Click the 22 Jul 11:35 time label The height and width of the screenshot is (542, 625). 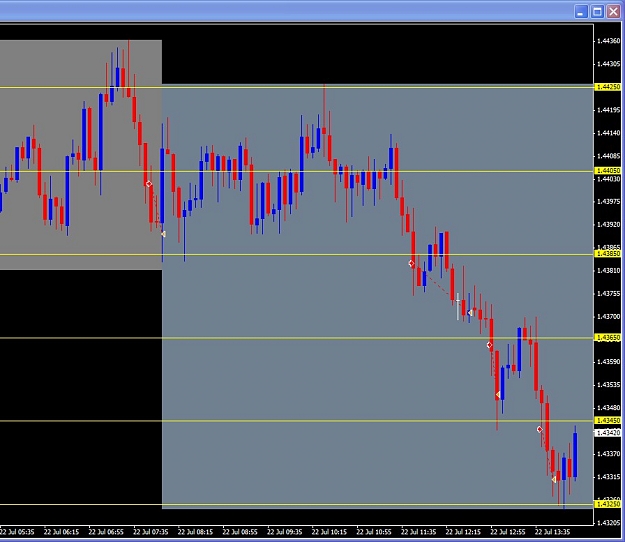[x=419, y=532]
